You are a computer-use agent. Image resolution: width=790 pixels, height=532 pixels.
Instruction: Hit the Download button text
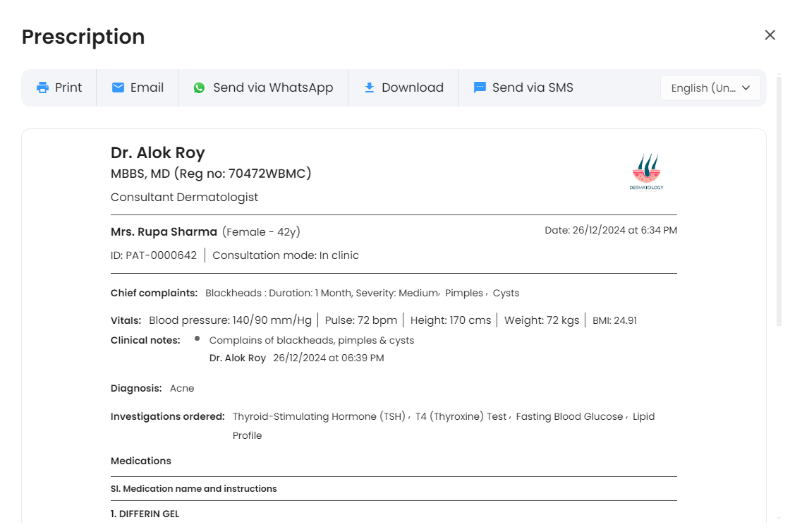click(413, 87)
